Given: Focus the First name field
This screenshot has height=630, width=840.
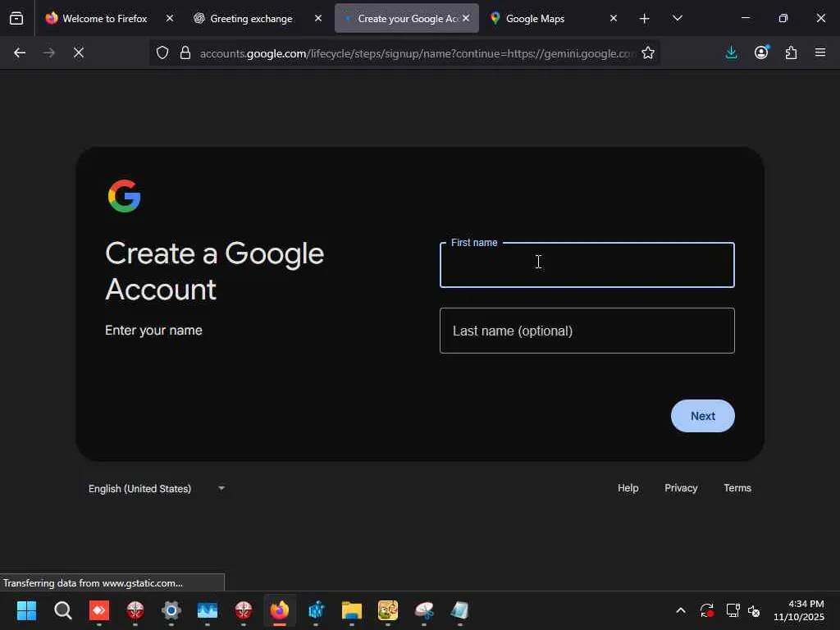Looking at the screenshot, I should coord(587,265).
